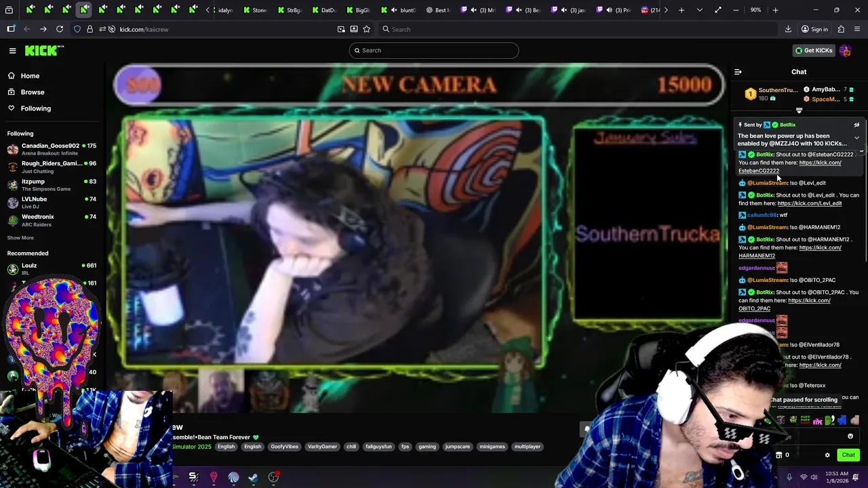Open recommended Loulz channel
The width and height of the screenshot is (868, 488).
51,269
